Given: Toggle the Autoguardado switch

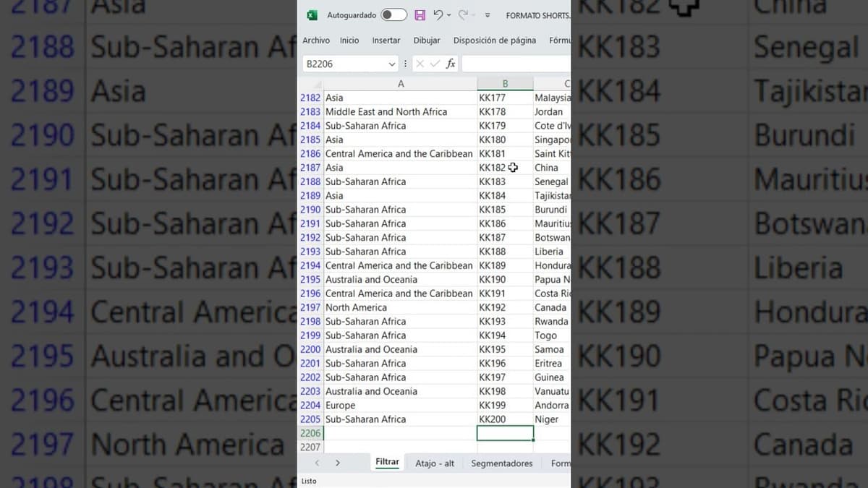Looking at the screenshot, I should click(393, 15).
